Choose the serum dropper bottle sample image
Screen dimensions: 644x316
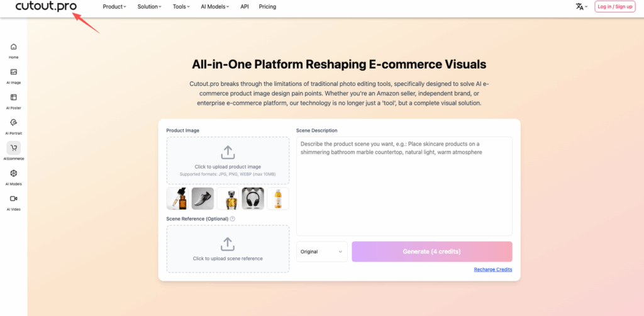[177, 199]
